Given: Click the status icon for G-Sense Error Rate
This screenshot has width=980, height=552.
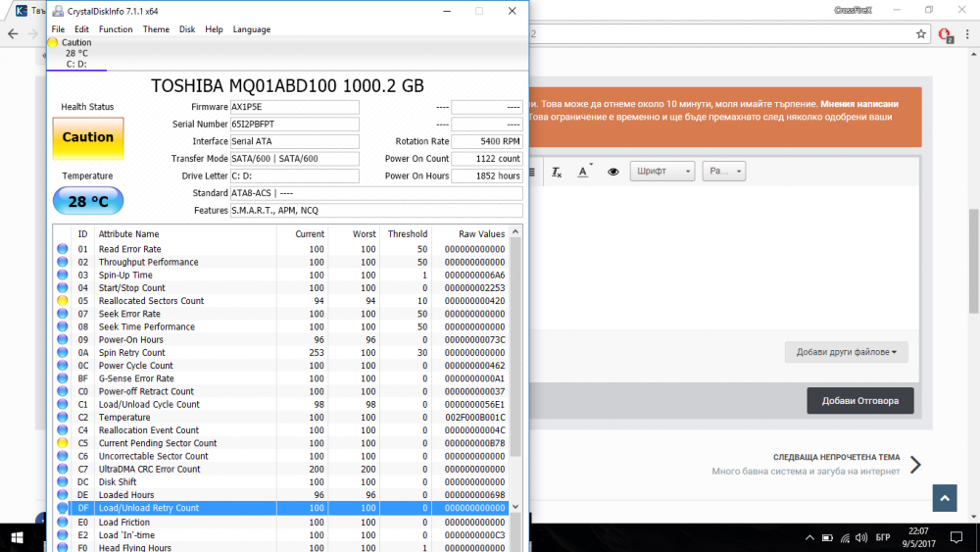Looking at the screenshot, I should (63, 378).
